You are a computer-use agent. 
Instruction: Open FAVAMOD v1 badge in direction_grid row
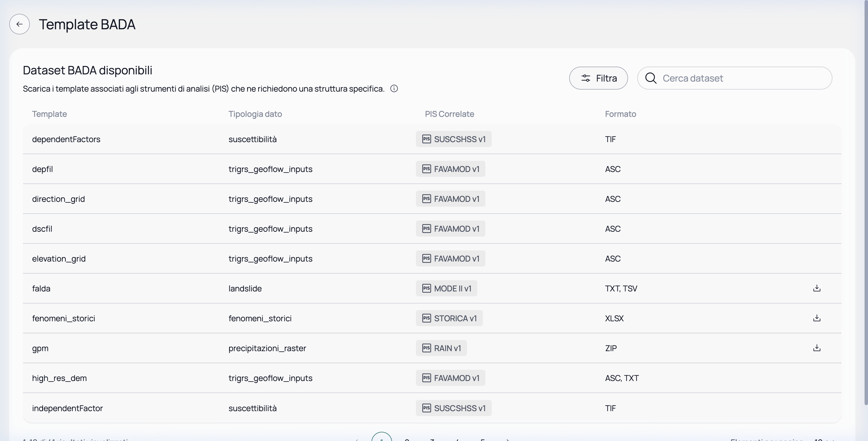451,199
